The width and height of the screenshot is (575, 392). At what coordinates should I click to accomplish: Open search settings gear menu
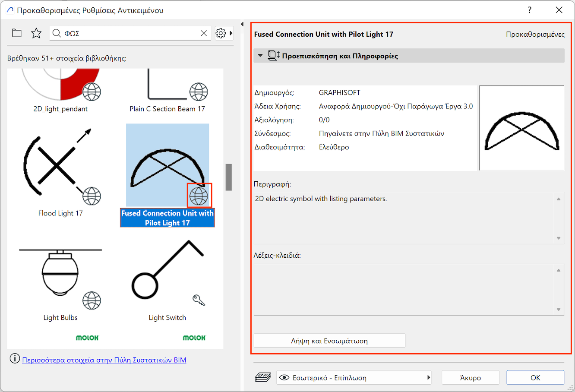224,33
